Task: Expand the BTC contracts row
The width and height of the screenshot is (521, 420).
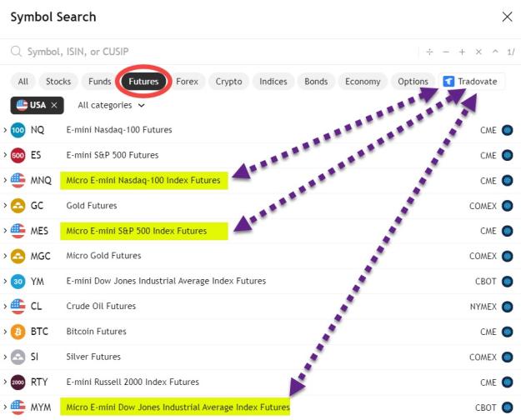Action: click(5, 332)
